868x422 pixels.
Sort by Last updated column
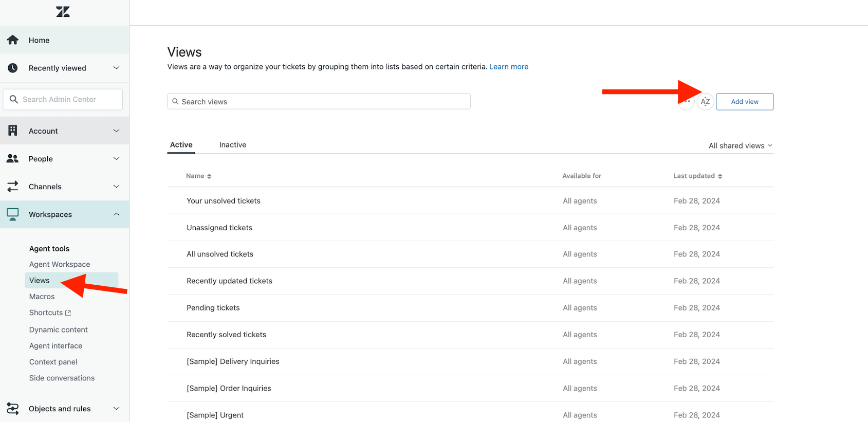point(697,176)
